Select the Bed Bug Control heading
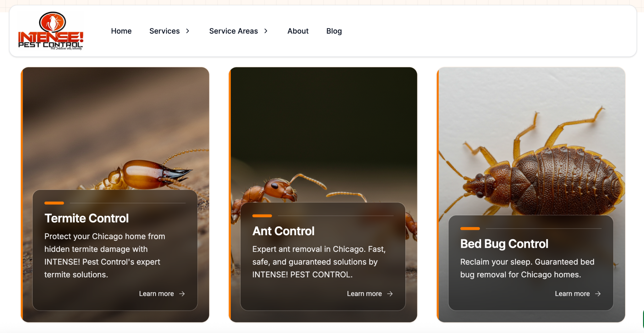The image size is (644, 333). 504,244
